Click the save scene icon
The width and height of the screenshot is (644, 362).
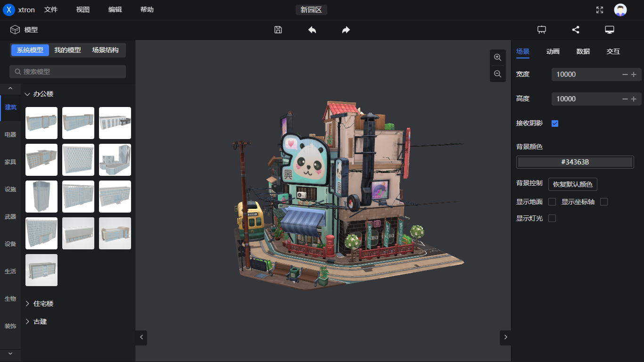[278, 30]
